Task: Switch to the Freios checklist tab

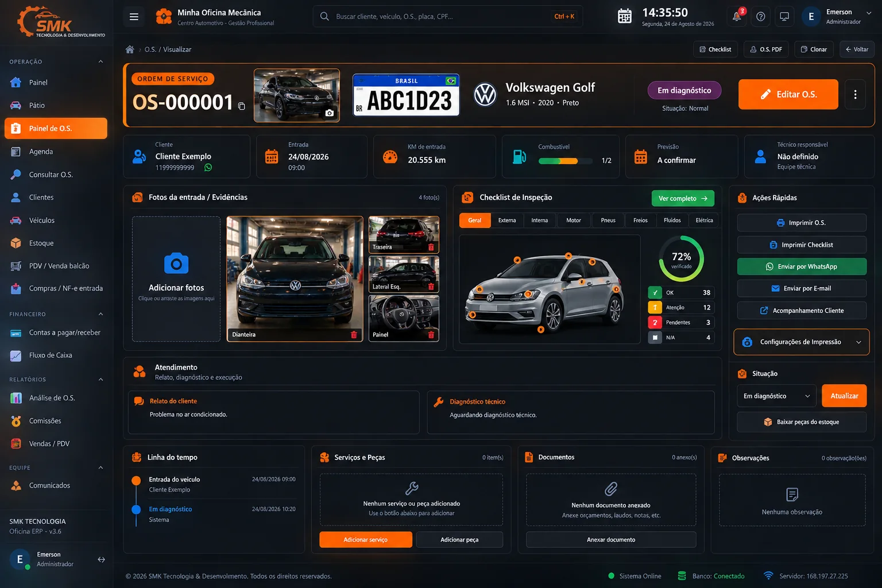Action: [640, 220]
